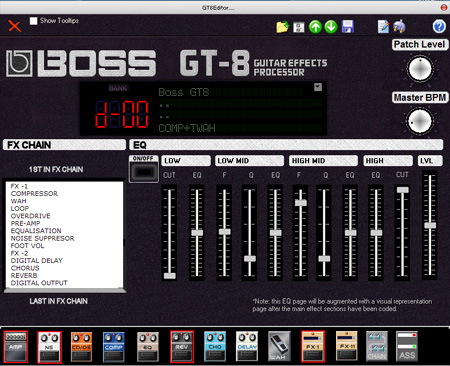Open patch file with folder icon

[x=282, y=27]
